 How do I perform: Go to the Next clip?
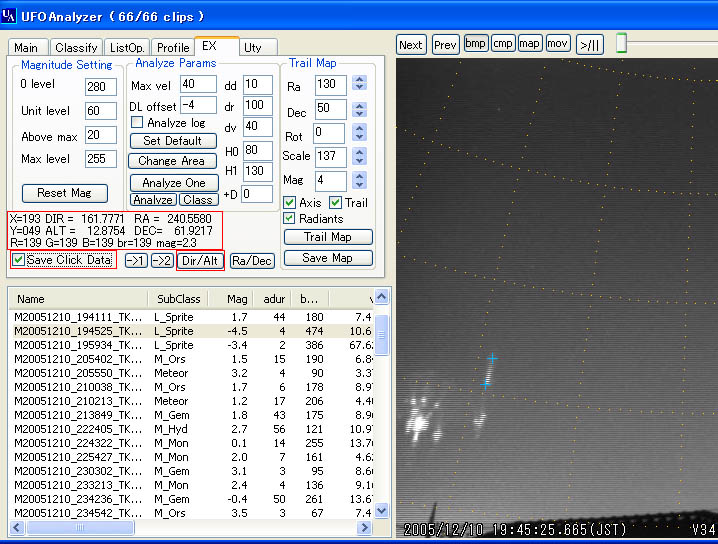[x=411, y=44]
